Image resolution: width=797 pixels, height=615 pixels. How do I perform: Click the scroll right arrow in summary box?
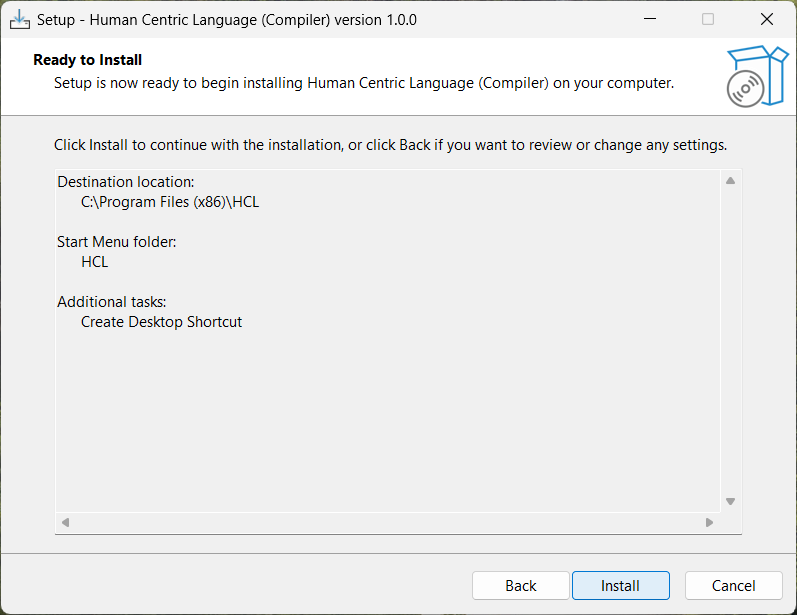coord(709,522)
